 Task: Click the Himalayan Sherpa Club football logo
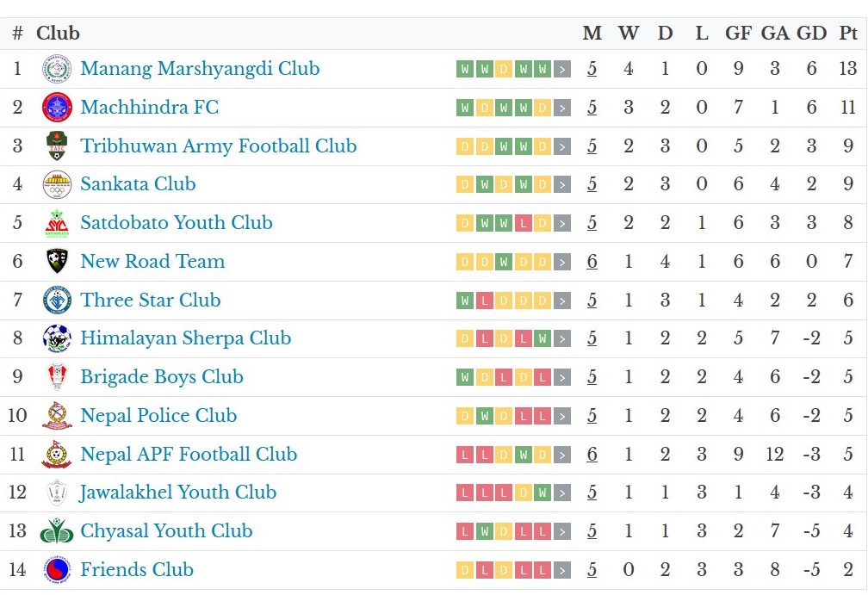[57, 338]
